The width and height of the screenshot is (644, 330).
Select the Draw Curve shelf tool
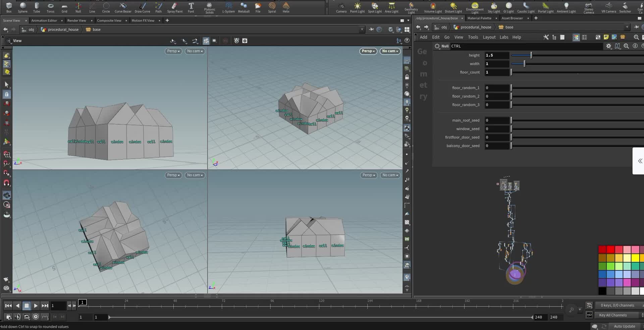[142, 7]
